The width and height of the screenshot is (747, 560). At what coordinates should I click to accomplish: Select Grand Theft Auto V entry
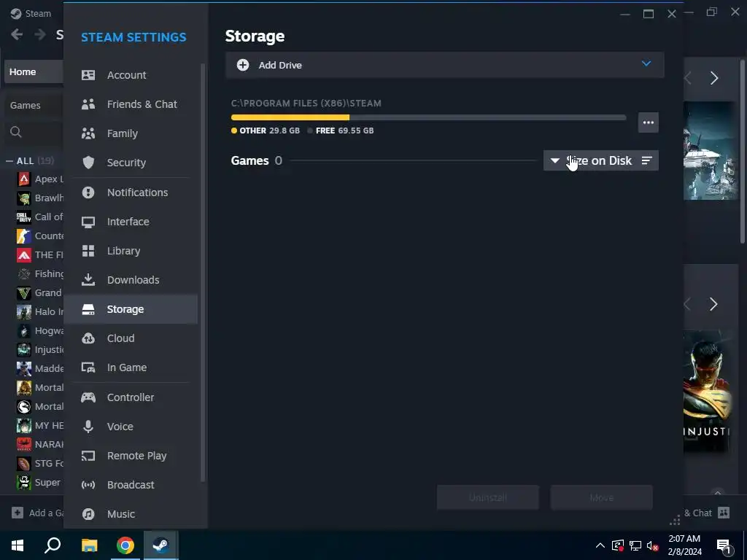pos(40,293)
